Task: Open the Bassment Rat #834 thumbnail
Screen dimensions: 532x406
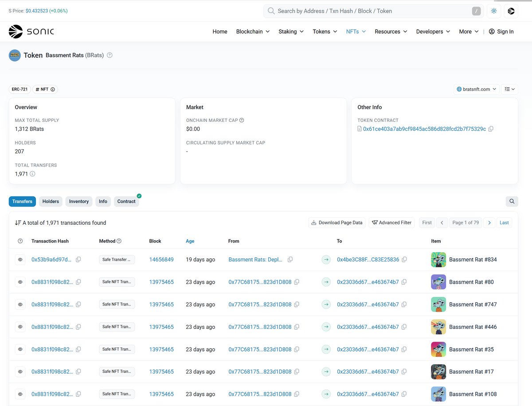Action: (x=438, y=260)
